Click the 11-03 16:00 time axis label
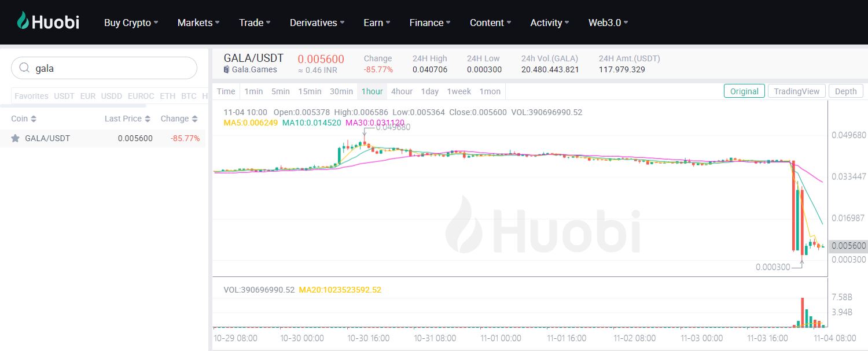 point(767,338)
